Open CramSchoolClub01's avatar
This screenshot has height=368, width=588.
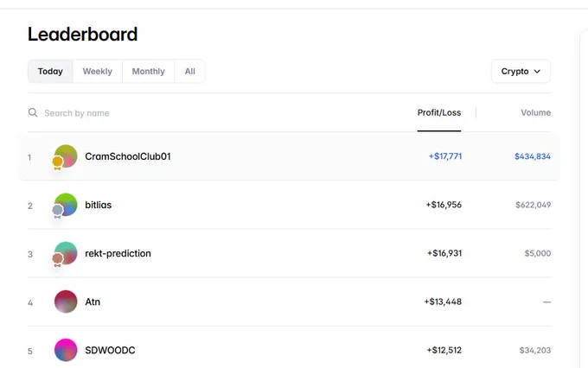coord(66,156)
